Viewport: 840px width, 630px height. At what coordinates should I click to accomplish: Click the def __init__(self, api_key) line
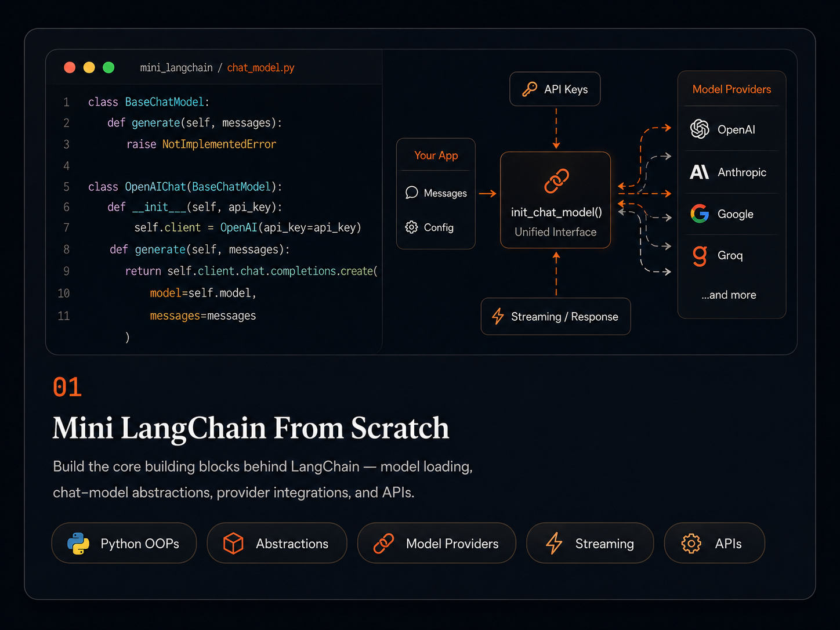(195, 207)
